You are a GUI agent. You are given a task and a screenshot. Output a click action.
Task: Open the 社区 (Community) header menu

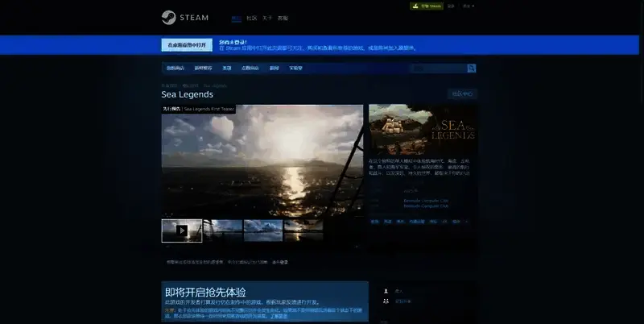(x=252, y=18)
